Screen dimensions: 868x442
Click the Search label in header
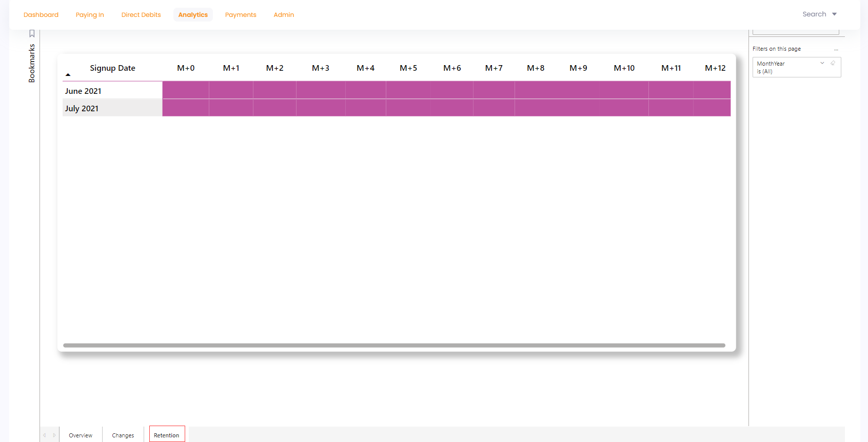(814, 14)
